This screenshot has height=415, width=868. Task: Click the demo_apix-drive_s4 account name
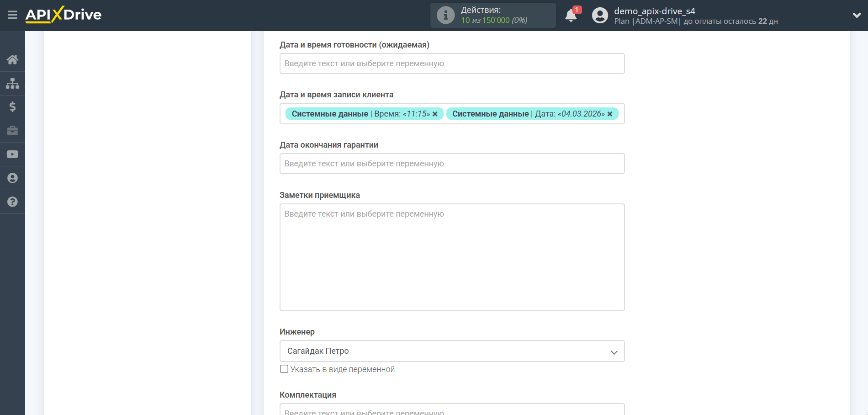[654, 11]
